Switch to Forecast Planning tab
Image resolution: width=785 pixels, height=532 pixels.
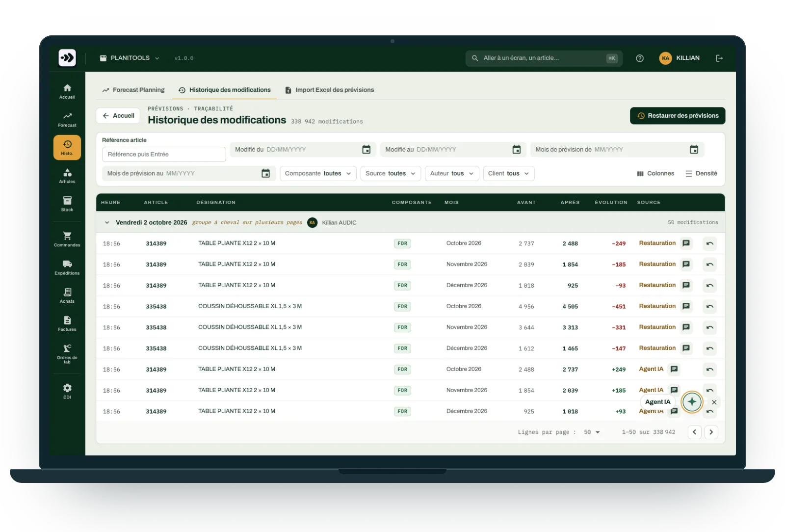coord(133,90)
